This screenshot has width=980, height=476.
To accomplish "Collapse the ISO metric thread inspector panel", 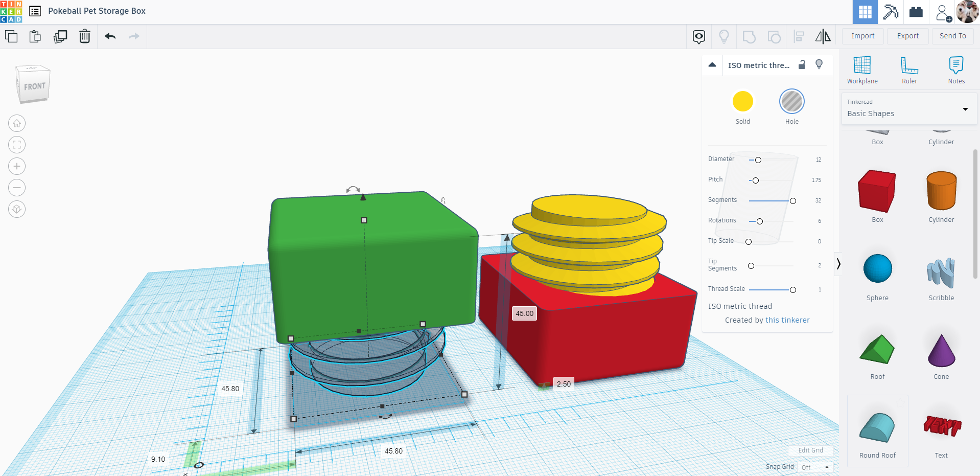I will [x=712, y=65].
